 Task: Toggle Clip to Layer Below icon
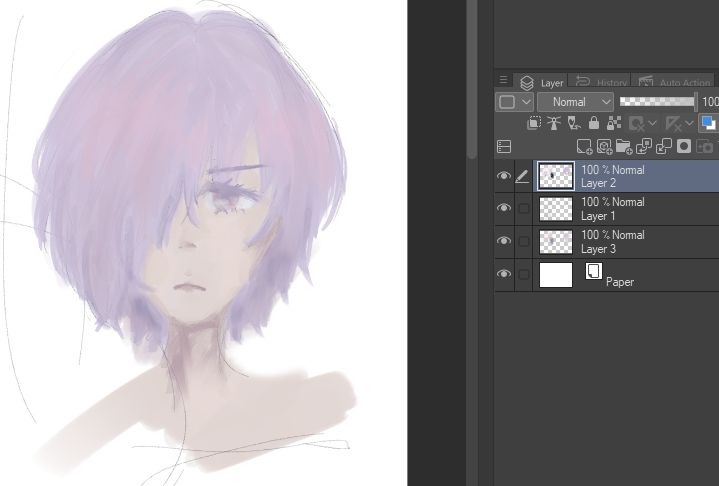533,123
